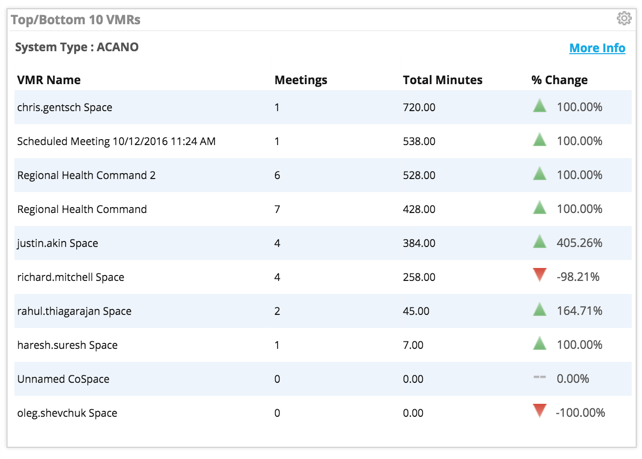Sort by the Total Minutes column header

point(442,80)
